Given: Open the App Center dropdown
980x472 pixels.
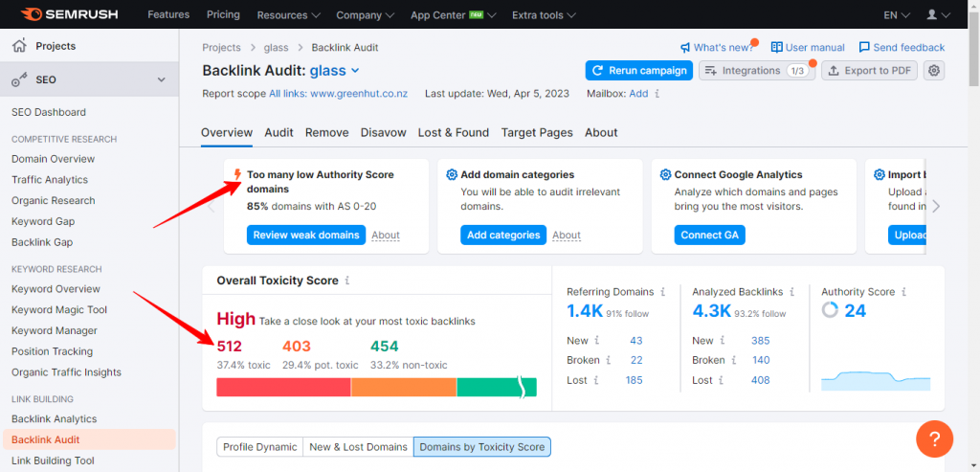Looking at the screenshot, I should 453,14.
